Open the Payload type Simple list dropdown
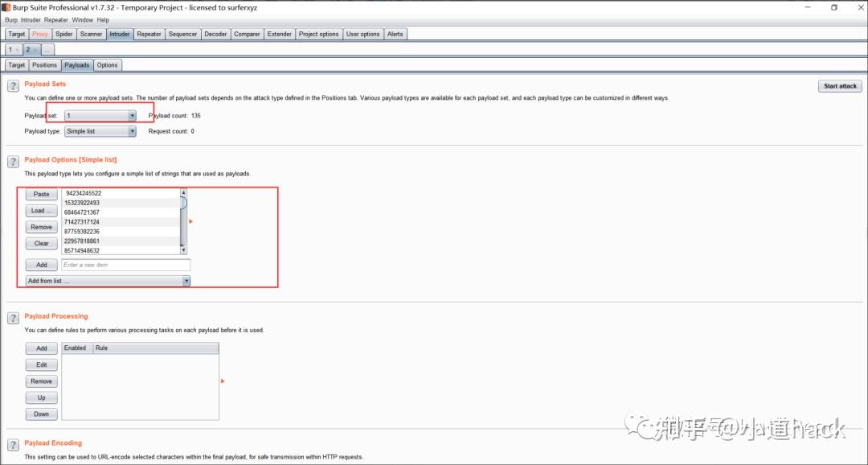Screen dimensions: 868x465 pos(100,131)
